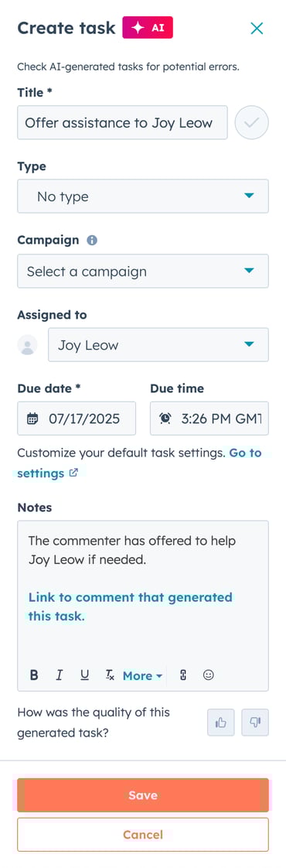
Task: Click the assignee avatar icon
Action: (27, 345)
